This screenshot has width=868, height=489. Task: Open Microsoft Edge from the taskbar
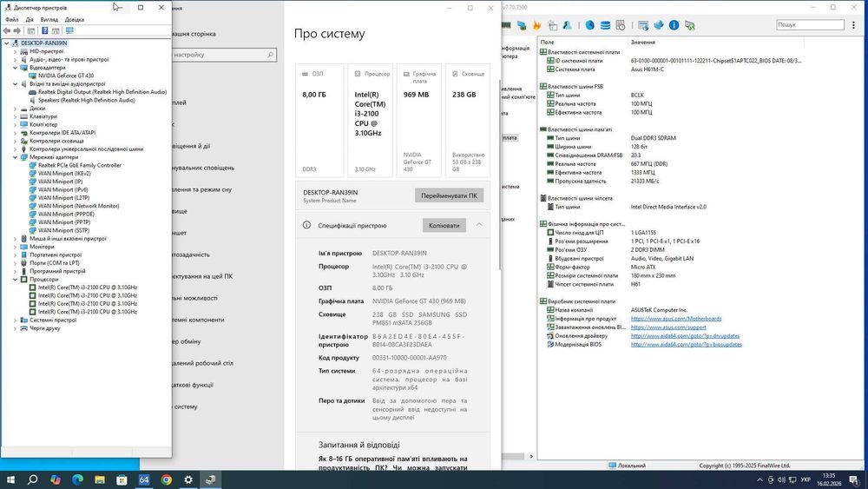point(77,479)
